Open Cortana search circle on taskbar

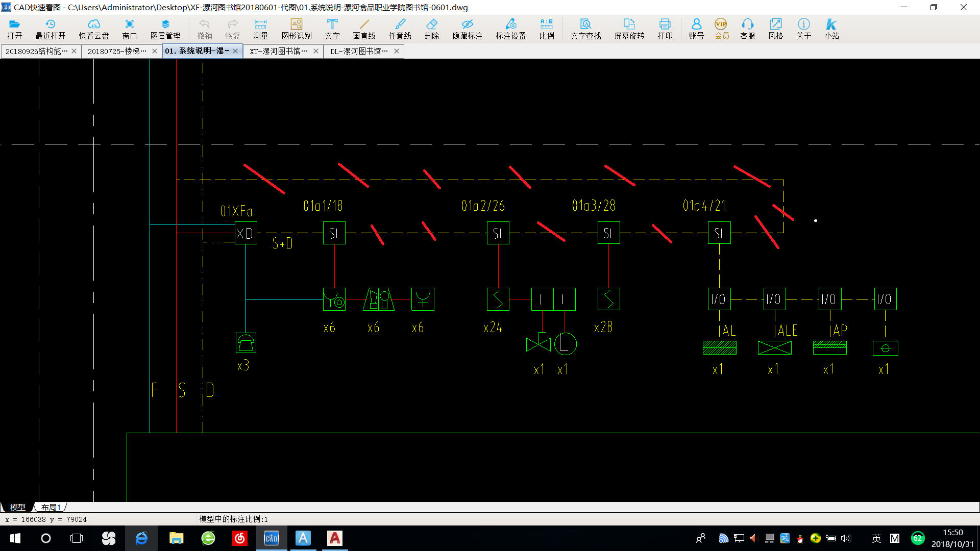tap(46, 538)
